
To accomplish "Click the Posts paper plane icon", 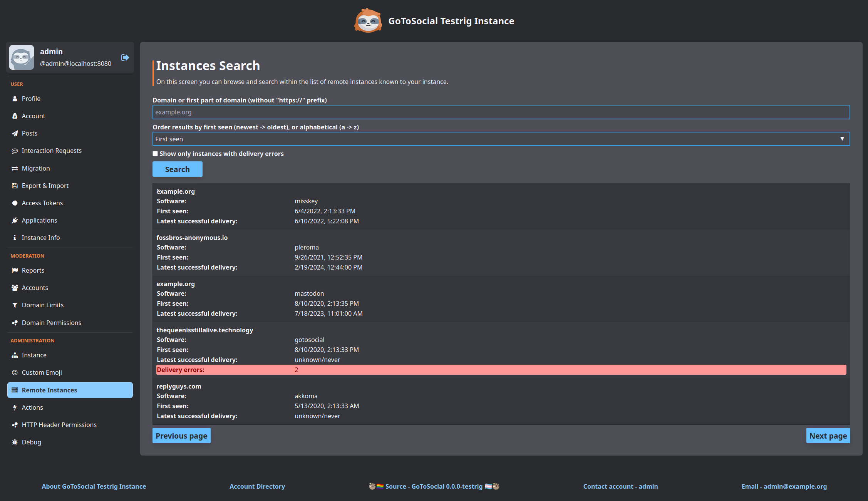I will [15, 133].
